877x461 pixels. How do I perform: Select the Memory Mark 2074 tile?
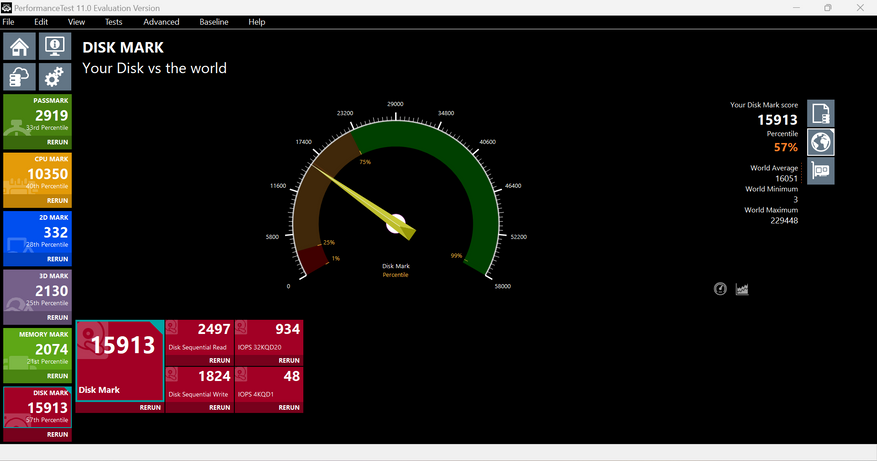37,349
